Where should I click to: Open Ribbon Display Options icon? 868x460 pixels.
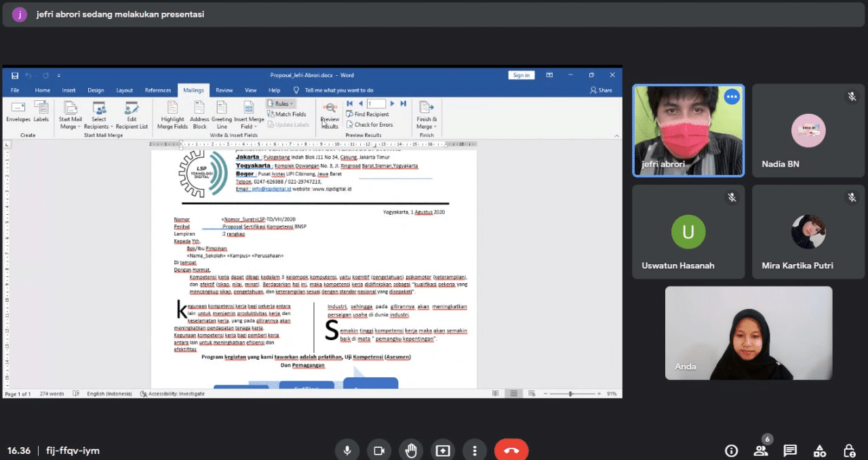551,75
